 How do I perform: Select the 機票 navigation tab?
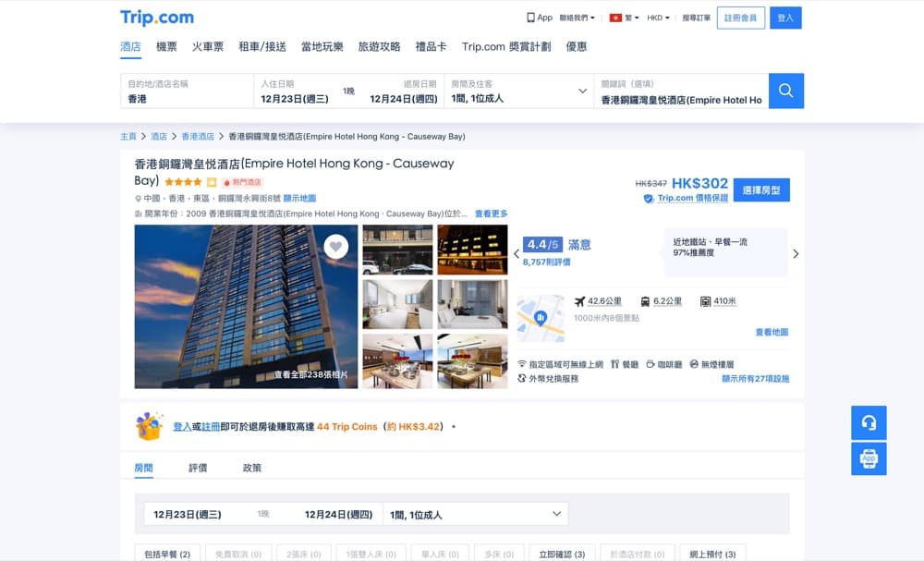(x=166, y=46)
